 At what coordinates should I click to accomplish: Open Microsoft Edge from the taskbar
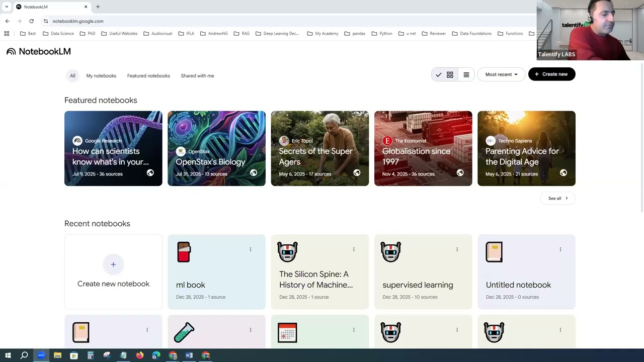156,355
